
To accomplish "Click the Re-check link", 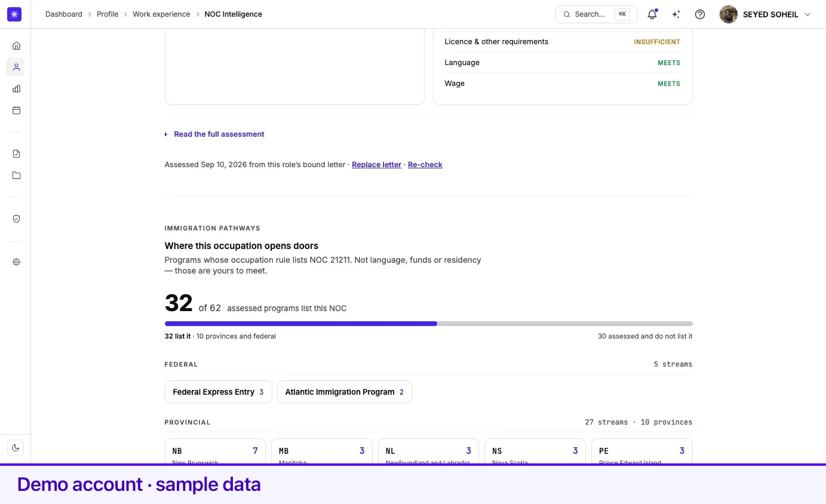I will click(425, 165).
